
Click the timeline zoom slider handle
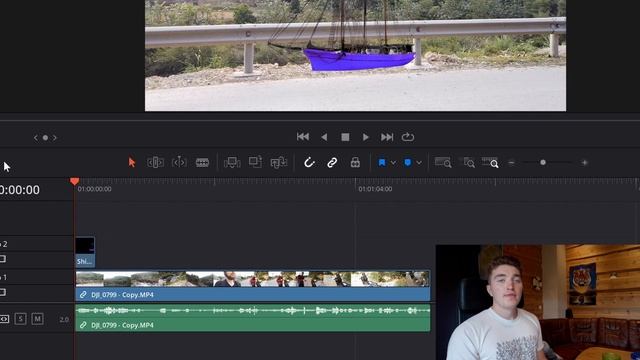coord(543,162)
